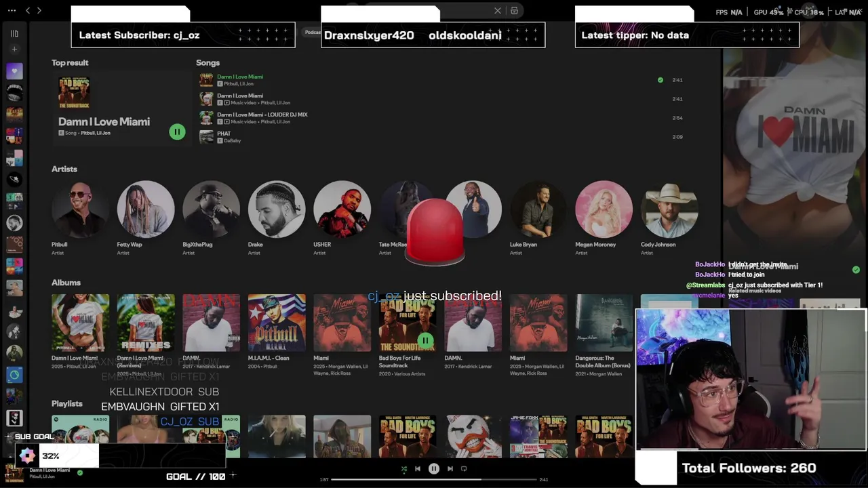Viewport: 868px width, 488px height.
Task: Open the Megan Moroney artist profile
Action: [604, 209]
